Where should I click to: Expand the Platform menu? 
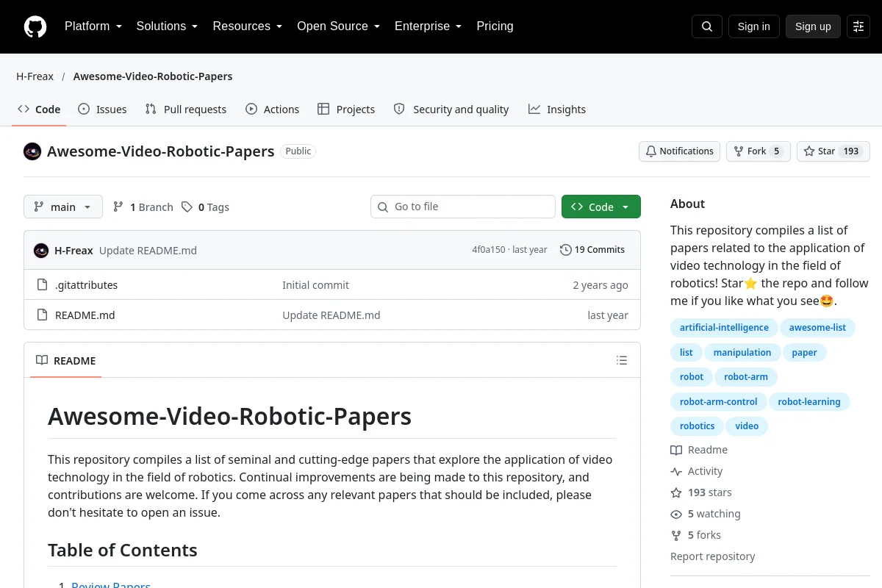coord(93,26)
